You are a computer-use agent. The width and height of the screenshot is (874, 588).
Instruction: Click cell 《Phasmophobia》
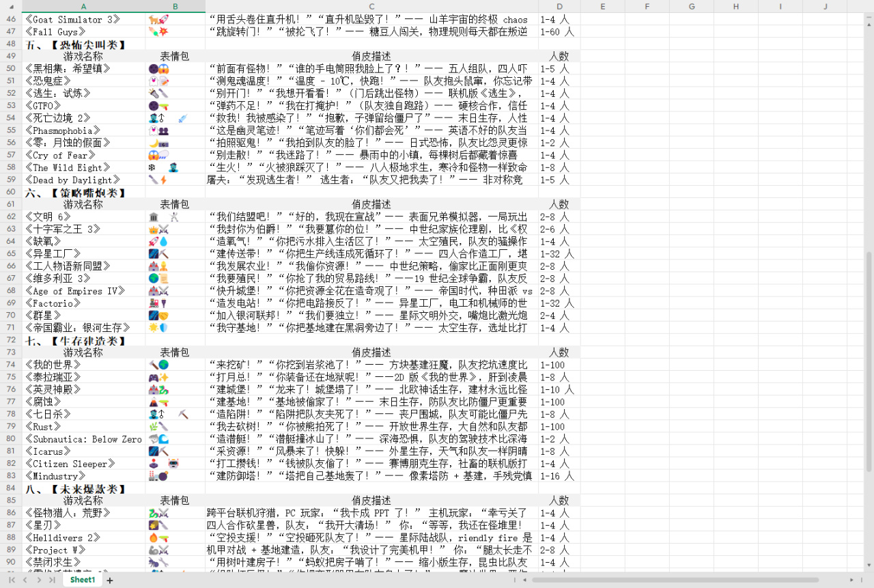coord(83,130)
